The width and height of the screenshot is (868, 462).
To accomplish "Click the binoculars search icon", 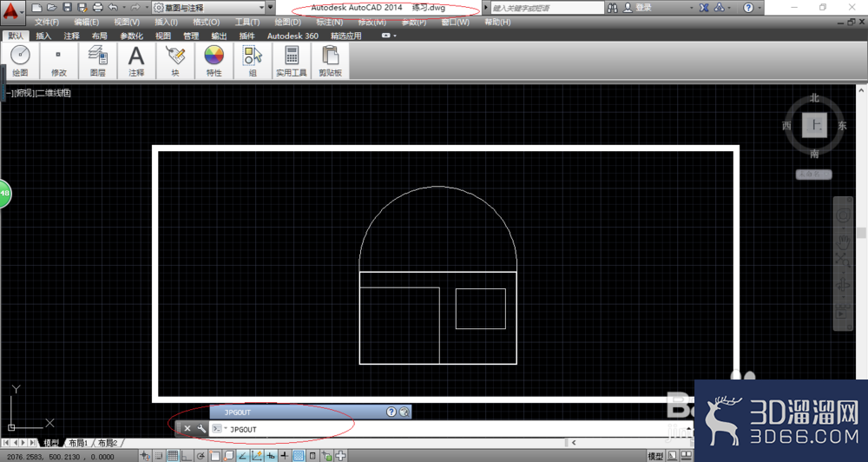I will (612, 8).
